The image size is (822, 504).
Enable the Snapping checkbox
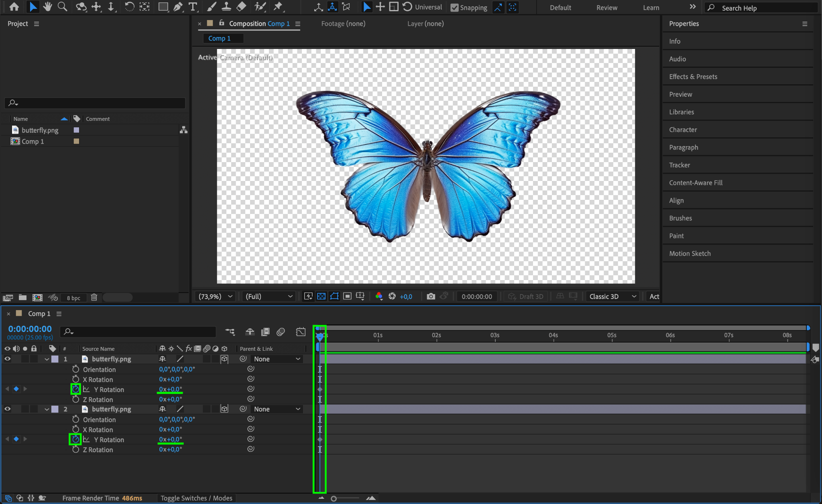click(454, 8)
